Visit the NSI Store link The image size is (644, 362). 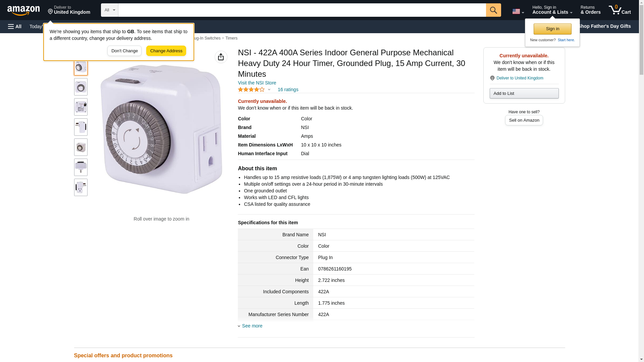pos(257,83)
